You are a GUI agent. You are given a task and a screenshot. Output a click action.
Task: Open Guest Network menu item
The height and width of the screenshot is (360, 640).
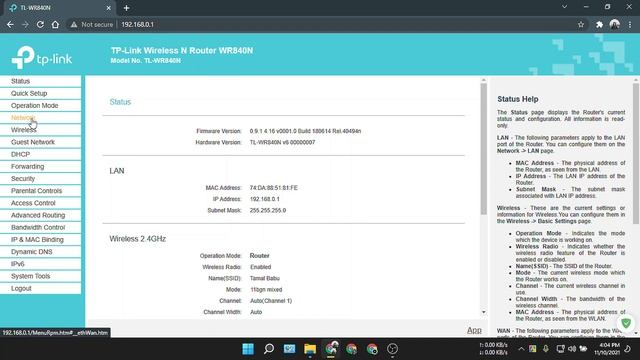pyautogui.click(x=41, y=142)
